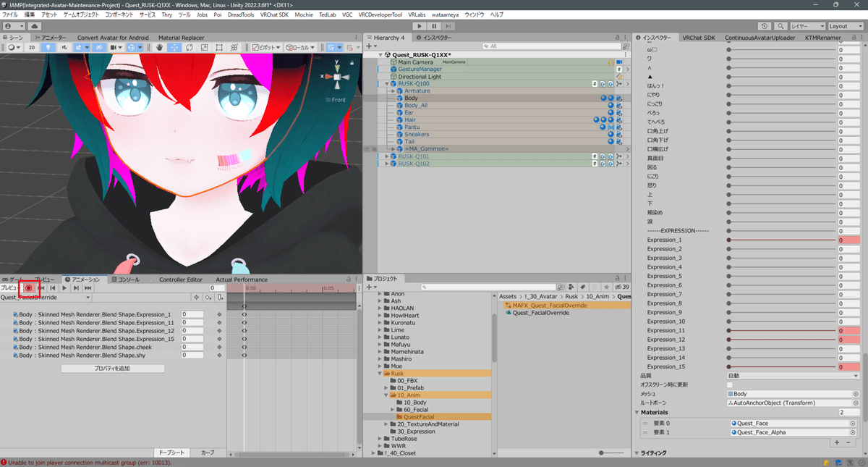868x467 pixels.
Task: Go to first keyframe in Animation window
Action: pos(41,288)
